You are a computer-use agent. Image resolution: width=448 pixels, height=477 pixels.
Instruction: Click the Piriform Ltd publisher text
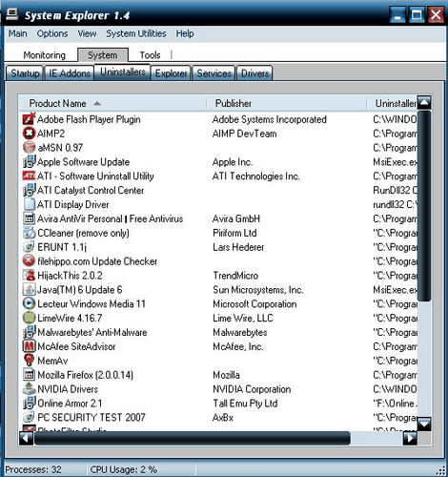pos(234,233)
